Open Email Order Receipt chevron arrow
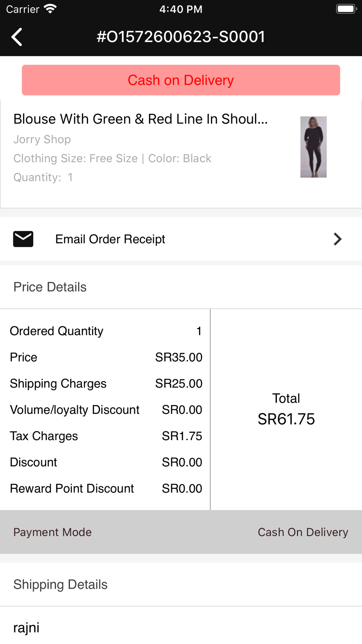The height and width of the screenshot is (644, 362). click(x=337, y=239)
